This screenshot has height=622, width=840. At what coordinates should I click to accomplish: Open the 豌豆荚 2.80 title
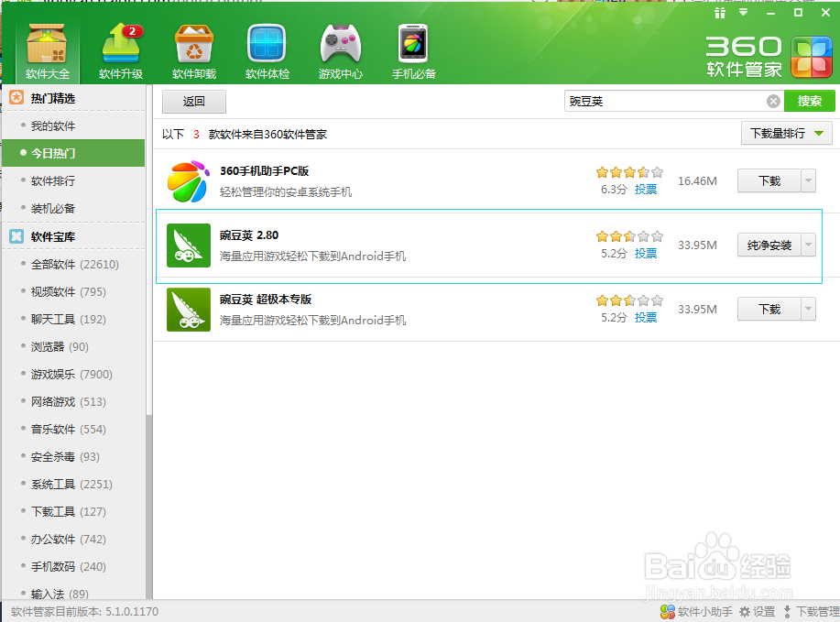(249, 235)
